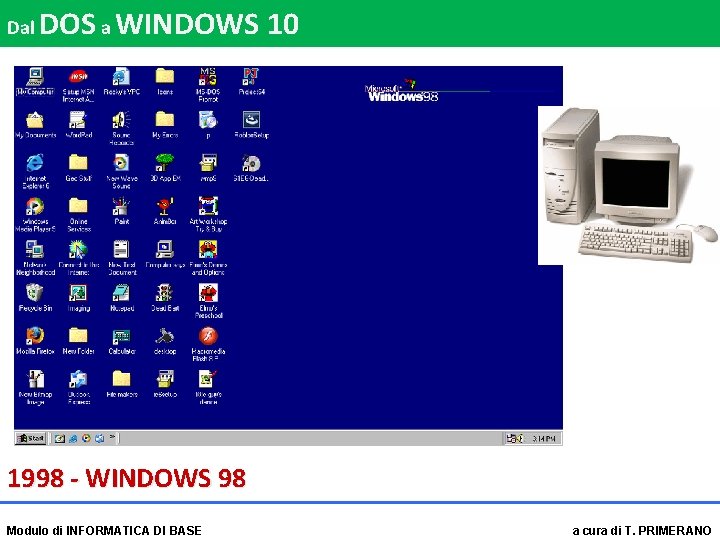Click Internet Explorer Quick Launch icon

pyautogui.click(x=73, y=439)
